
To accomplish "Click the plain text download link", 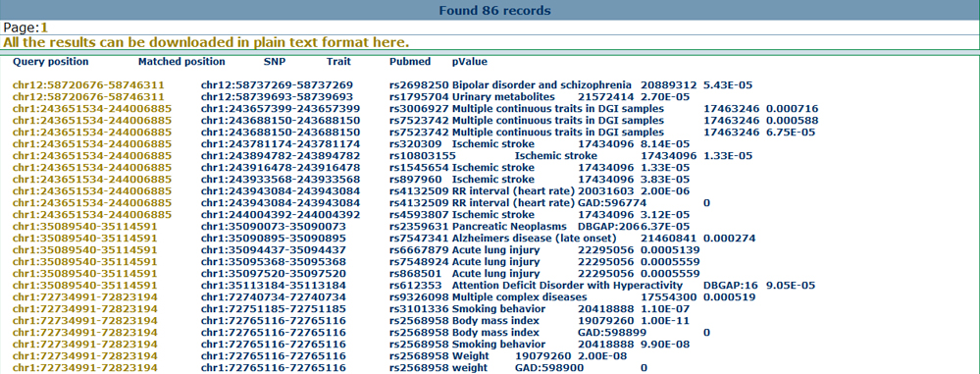I will (206, 42).
